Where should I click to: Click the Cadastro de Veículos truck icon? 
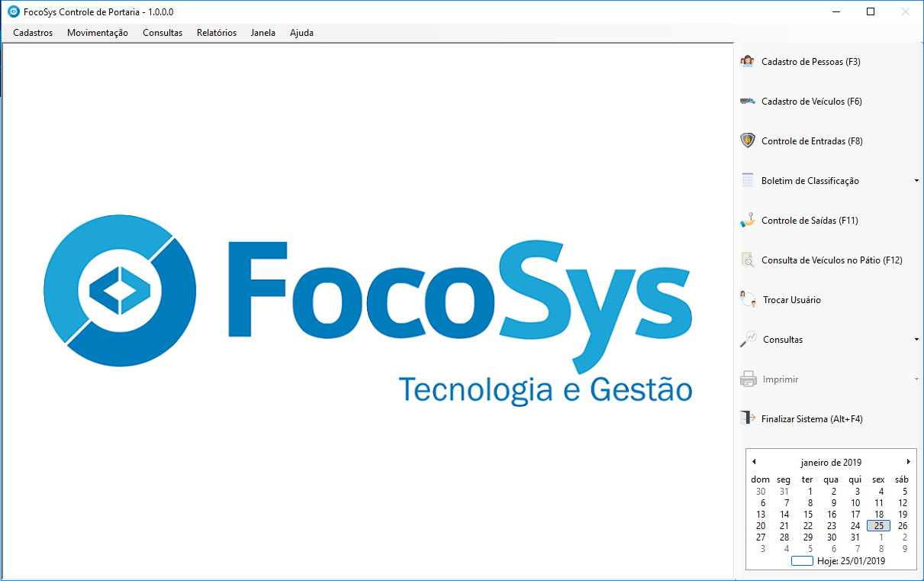(x=748, y=102)
